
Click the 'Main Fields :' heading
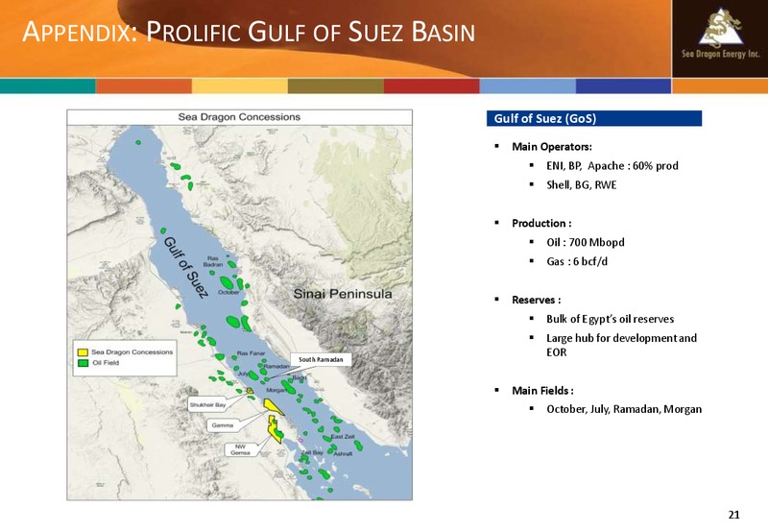(542, 391)
